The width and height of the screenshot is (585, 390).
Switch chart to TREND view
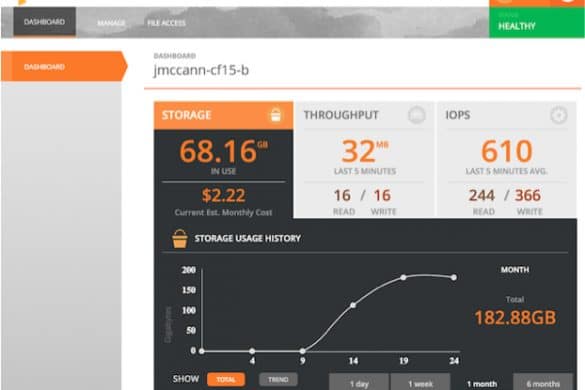click(278, 380)
